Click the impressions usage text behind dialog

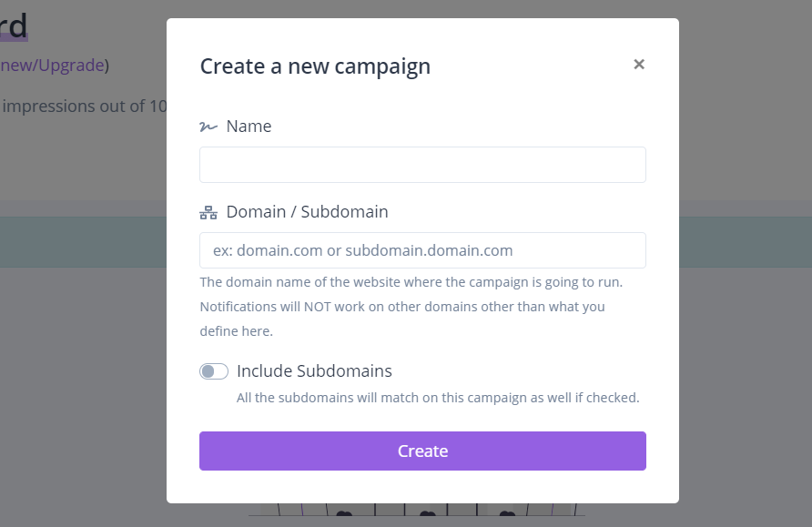click(84, 106)
